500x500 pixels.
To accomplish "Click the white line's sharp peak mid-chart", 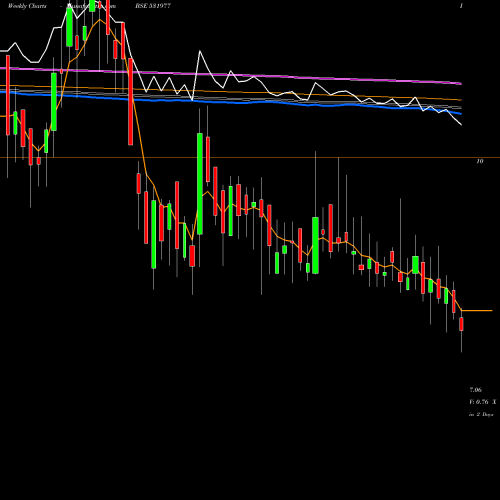I will [200, 51].
